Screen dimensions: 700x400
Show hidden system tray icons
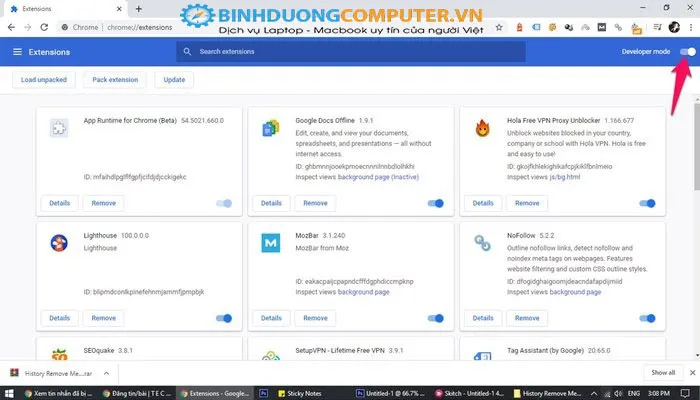click(594, 393)
